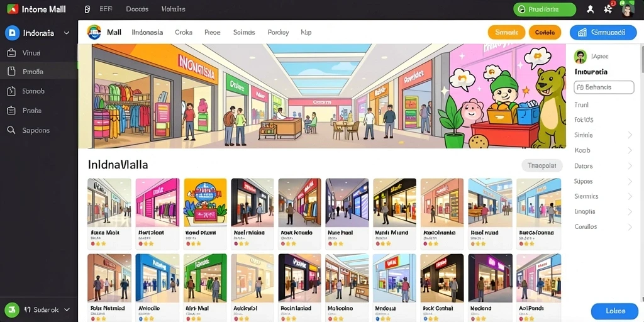Image resolution: width=644 pixels, height=322 pixels.
Task: Expand the Conalios row chevron
Action: point(630,226)
